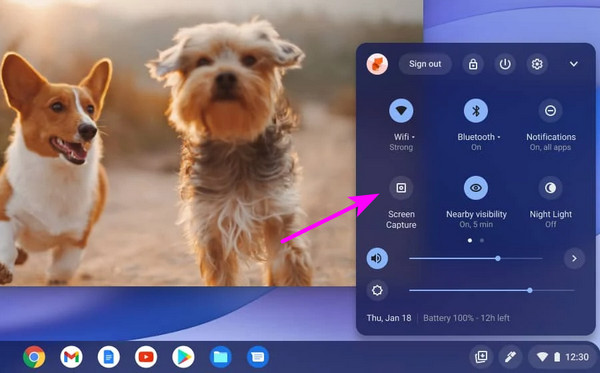
Task: Open Wifi network list label
Action: pyautogui.click(x=404, y=137)
